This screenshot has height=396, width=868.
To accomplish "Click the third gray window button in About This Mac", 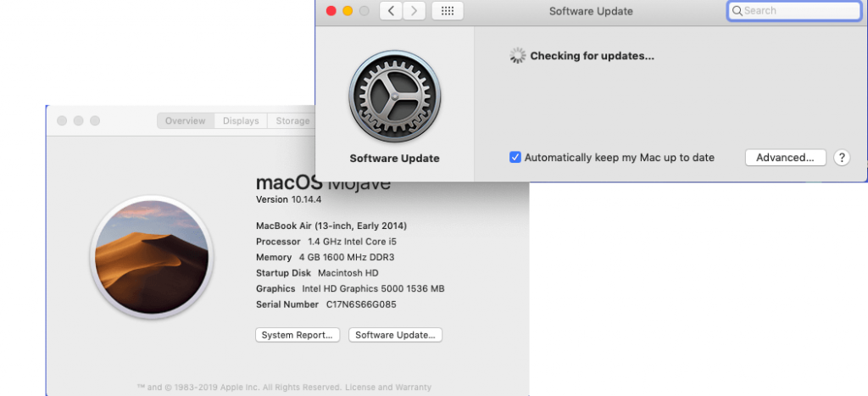I will coord(95,120).
